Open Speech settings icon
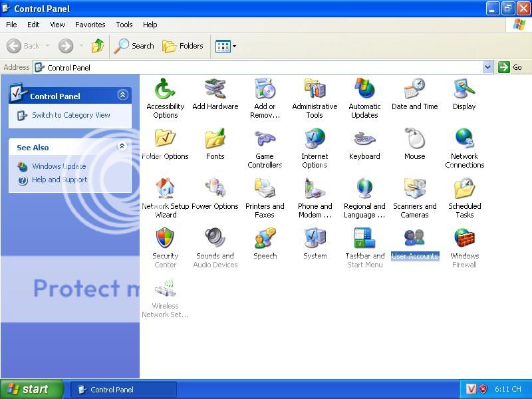 coord(265,244)
